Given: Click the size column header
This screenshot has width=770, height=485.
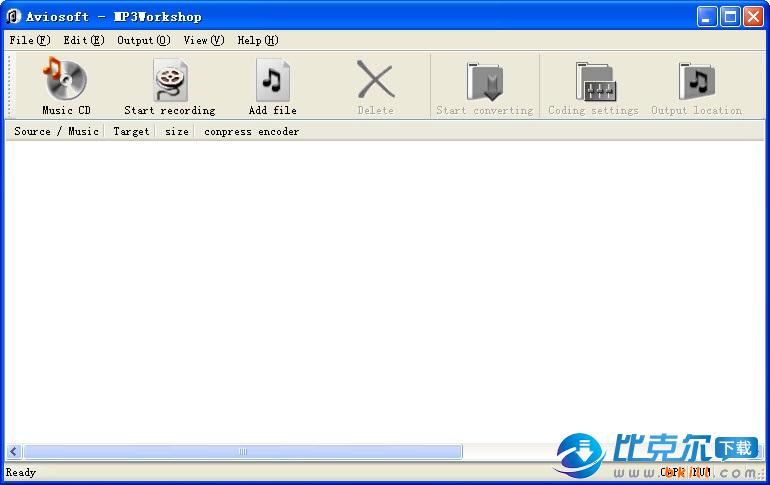Looking at the screenshot, I should pos(177,131).
